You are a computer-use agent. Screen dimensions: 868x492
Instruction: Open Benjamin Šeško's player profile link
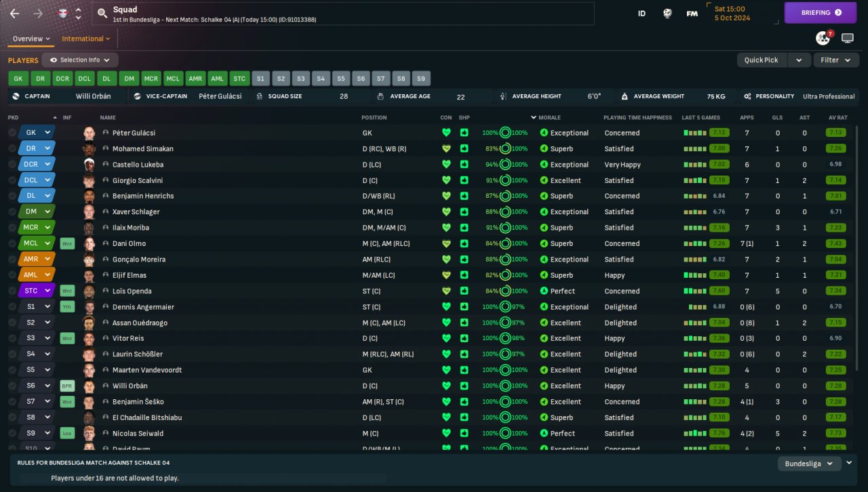(x=138, y=402)
